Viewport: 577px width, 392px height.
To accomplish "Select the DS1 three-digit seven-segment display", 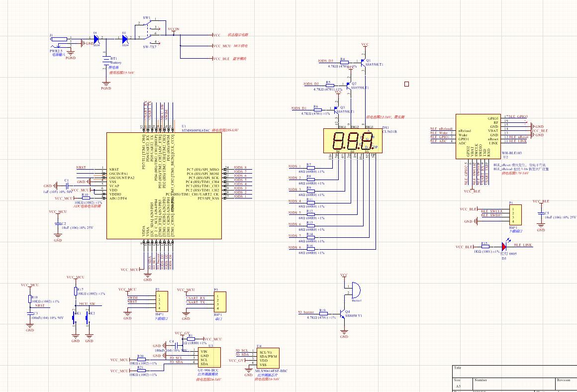I will click(x=353, y=141).
